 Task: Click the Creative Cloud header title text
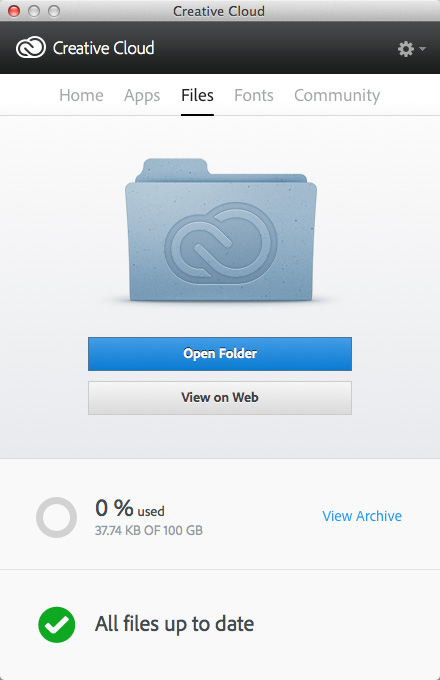[x=104, y=48]
